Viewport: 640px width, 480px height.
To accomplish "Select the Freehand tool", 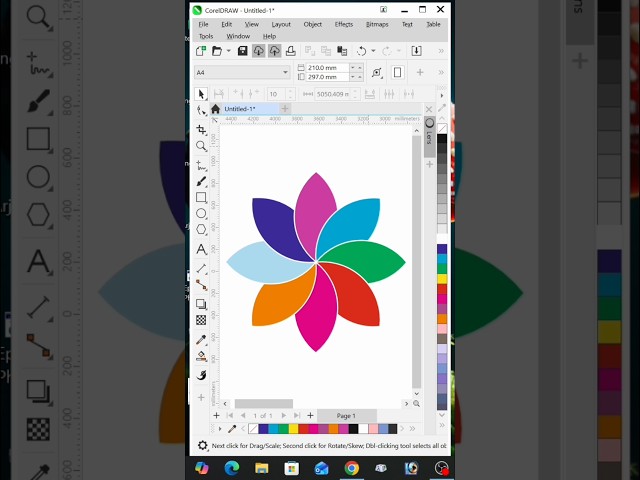I will pos(201,165).
